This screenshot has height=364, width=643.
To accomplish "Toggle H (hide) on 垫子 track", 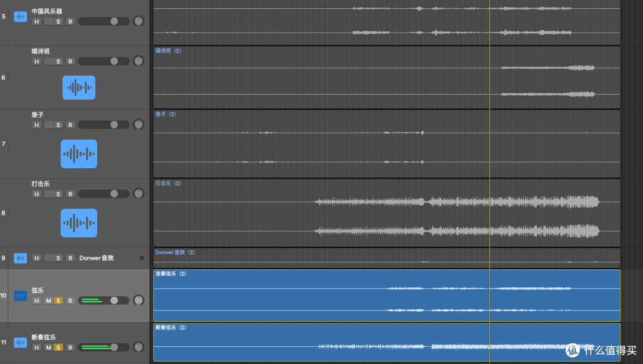I will [x=37, y=125].
